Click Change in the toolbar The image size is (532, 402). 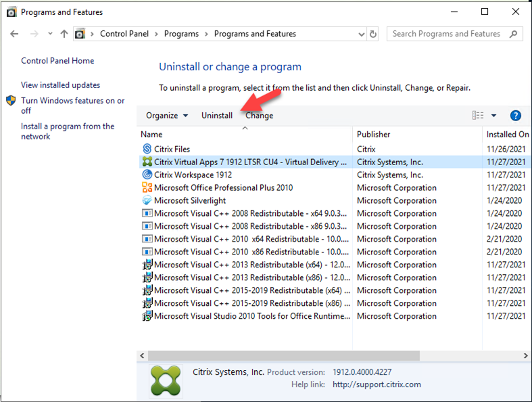click(x=259, y=116)
